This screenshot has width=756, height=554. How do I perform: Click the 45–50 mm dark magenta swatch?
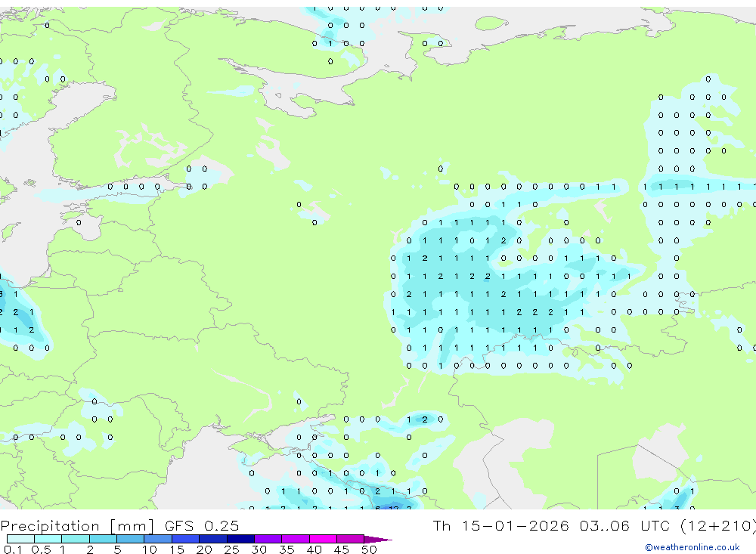[351, 539]
